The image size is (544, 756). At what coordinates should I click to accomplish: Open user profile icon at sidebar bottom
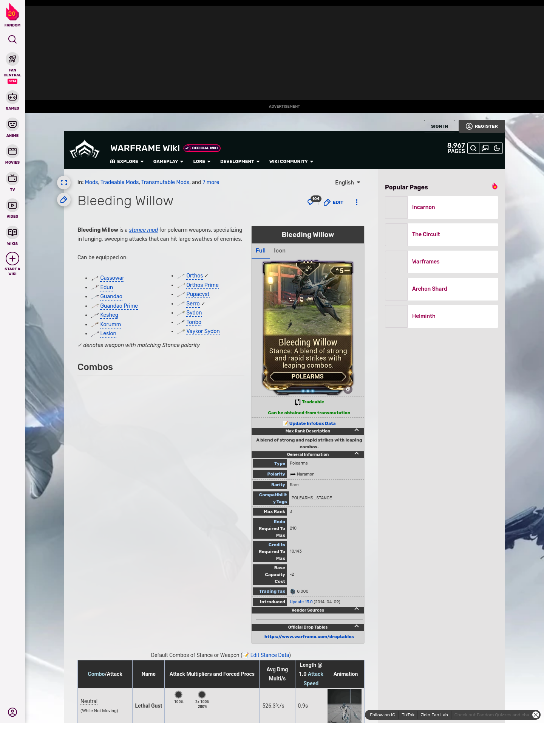click(12, 712)
